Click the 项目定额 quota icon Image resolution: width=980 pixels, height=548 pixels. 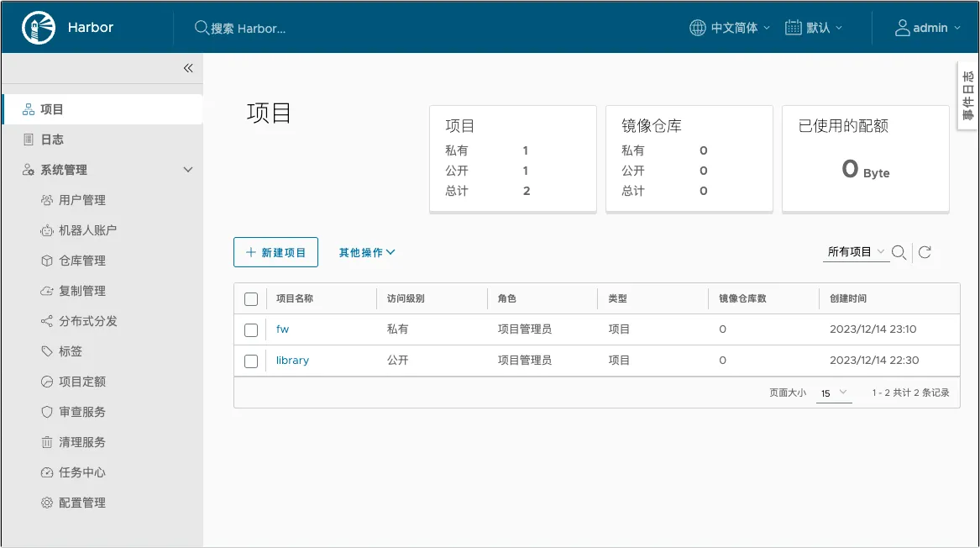click(47, 382)
